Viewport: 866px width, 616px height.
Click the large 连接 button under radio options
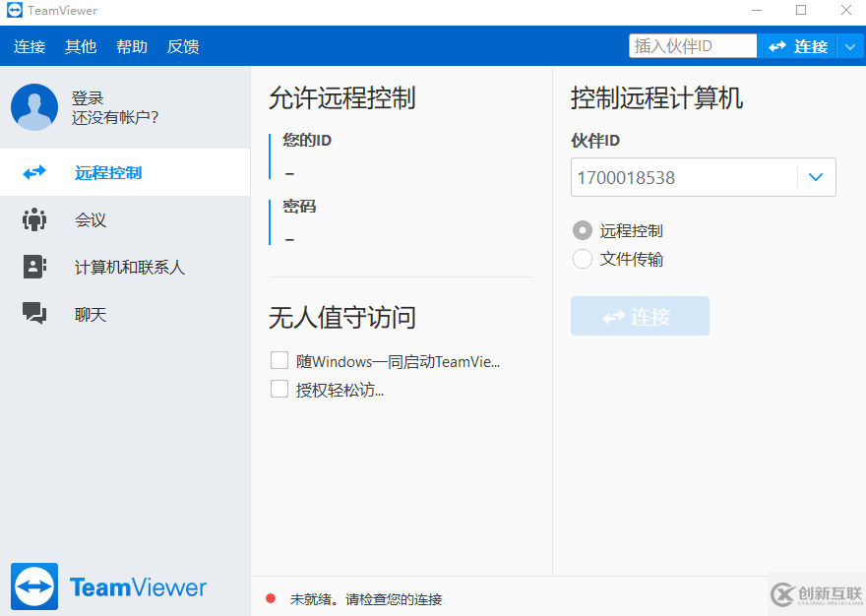coord(640,316)
